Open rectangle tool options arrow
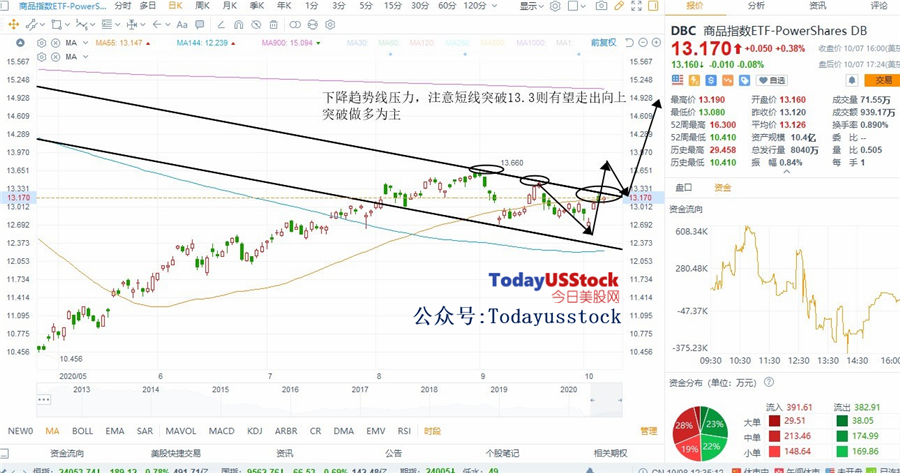Viewport: 900px width, 473px height. (68, 25)
